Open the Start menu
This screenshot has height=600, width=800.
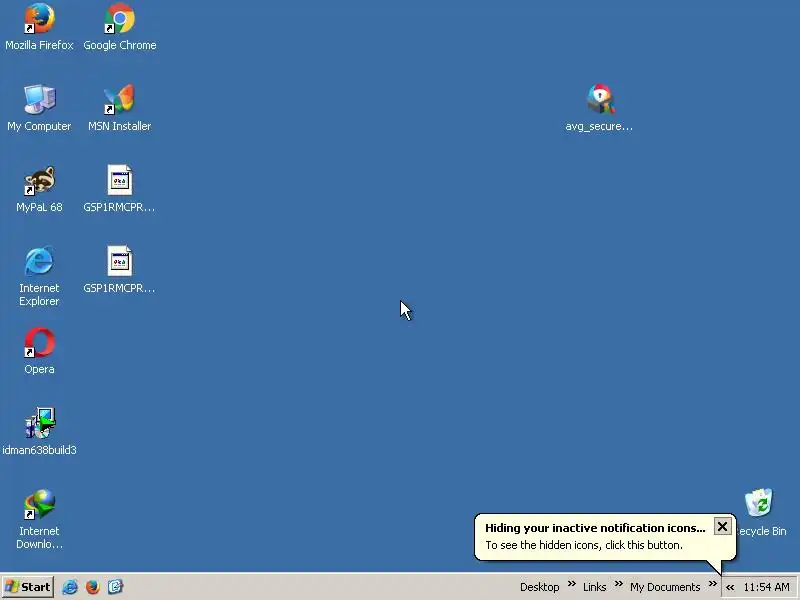point(28,587)
